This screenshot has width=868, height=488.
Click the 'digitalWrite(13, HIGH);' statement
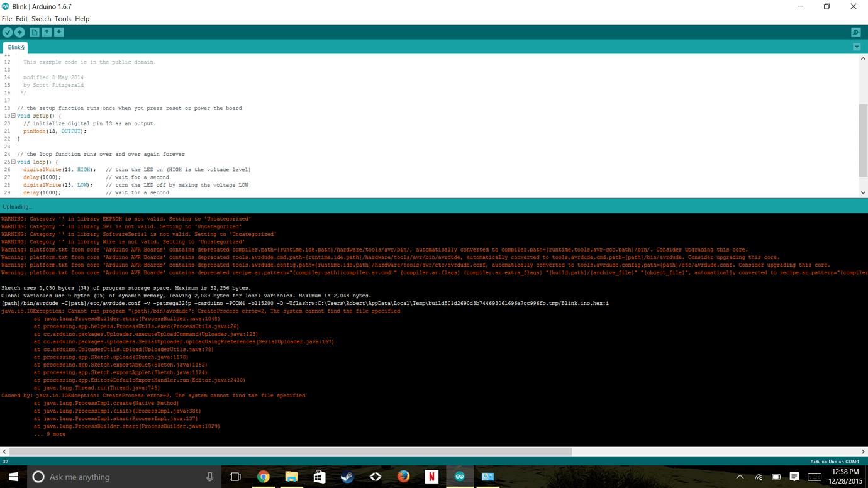click(x=60, y=170)
